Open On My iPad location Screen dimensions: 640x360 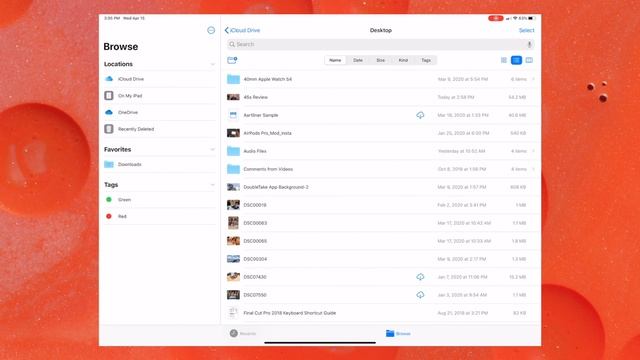pos(160,96)
